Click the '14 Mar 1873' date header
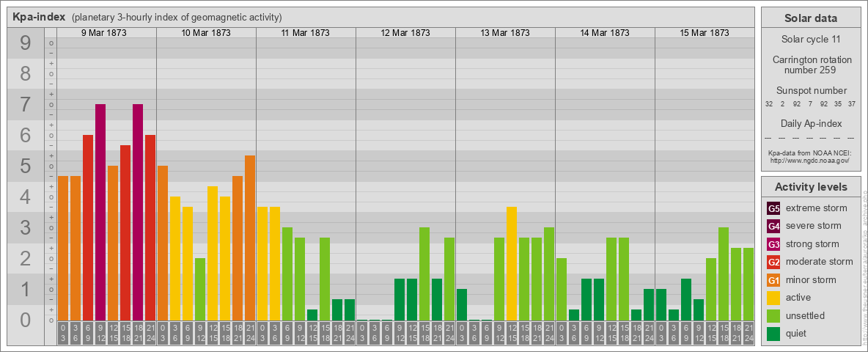The height and width of the screenshot is (352, 868). pos(605,33)
